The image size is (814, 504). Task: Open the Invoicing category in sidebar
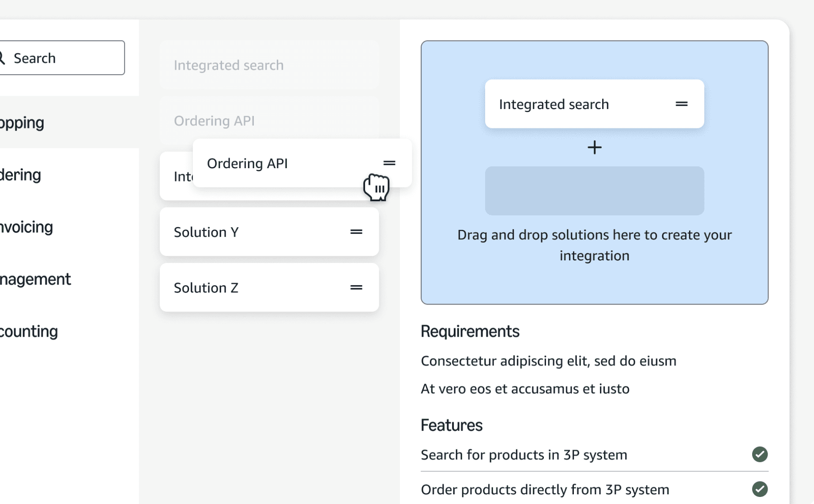[26, 227]
